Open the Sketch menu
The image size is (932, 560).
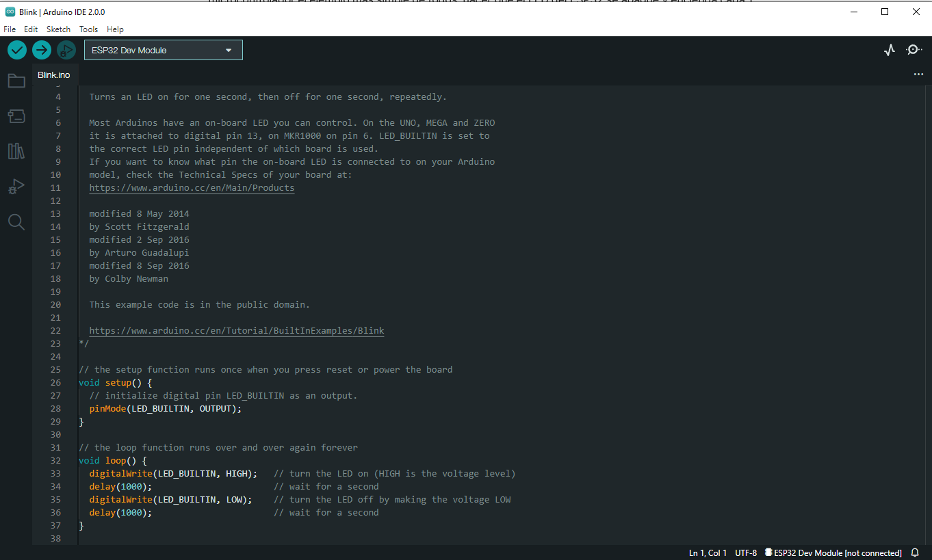point(58,29)
